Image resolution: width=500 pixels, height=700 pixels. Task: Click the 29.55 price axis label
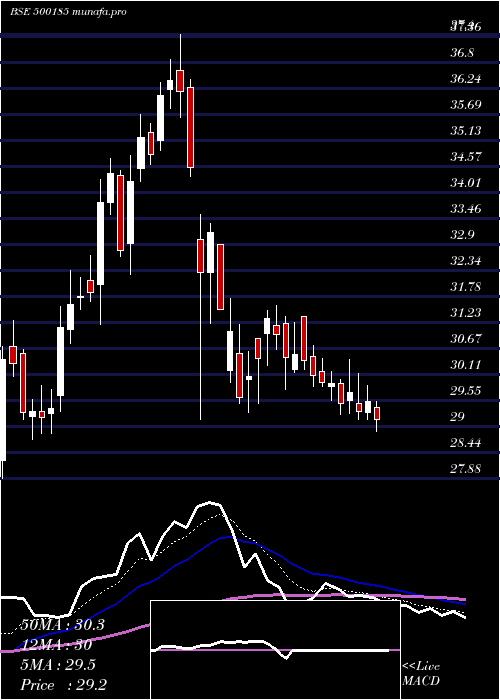[466, 391]
